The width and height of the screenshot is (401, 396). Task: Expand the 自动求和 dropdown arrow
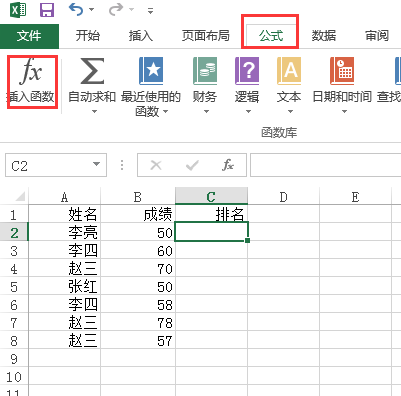click(94, 112)
